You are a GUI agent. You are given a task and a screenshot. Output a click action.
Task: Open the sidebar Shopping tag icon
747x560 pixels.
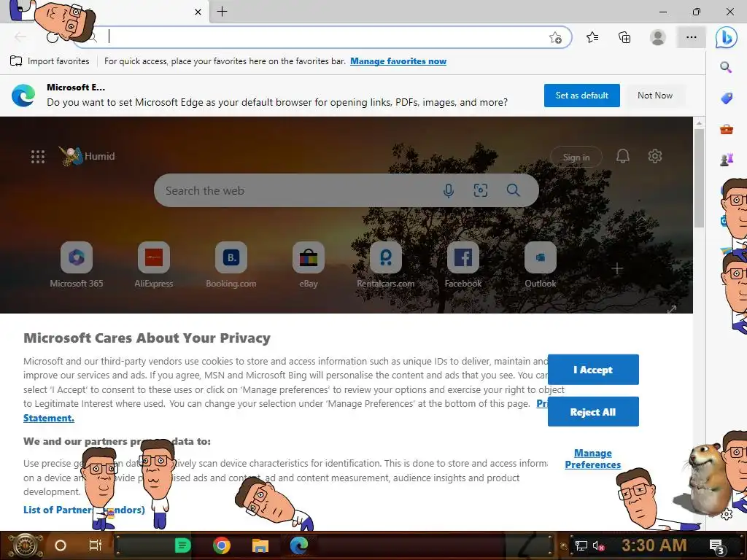(726, 98)
